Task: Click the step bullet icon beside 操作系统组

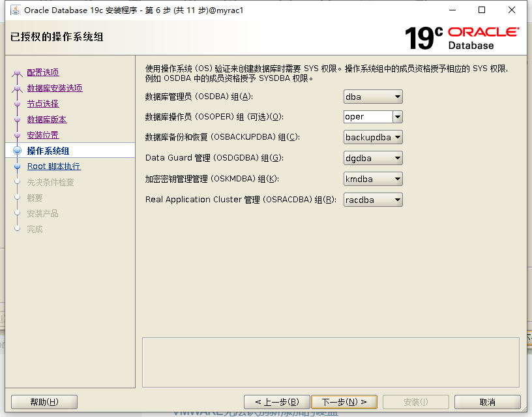Action: [18, 151]
